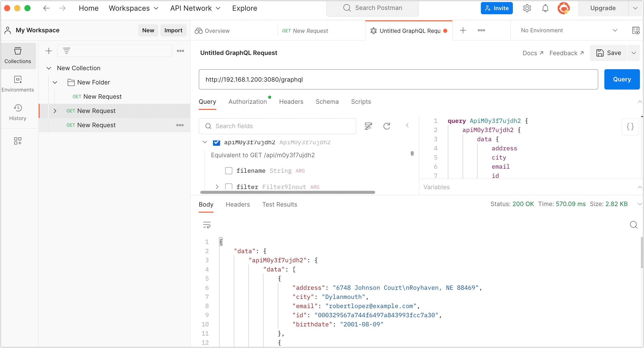Run the query with the Query button
This screenshot has height=348, width=644.
[622, 79]
